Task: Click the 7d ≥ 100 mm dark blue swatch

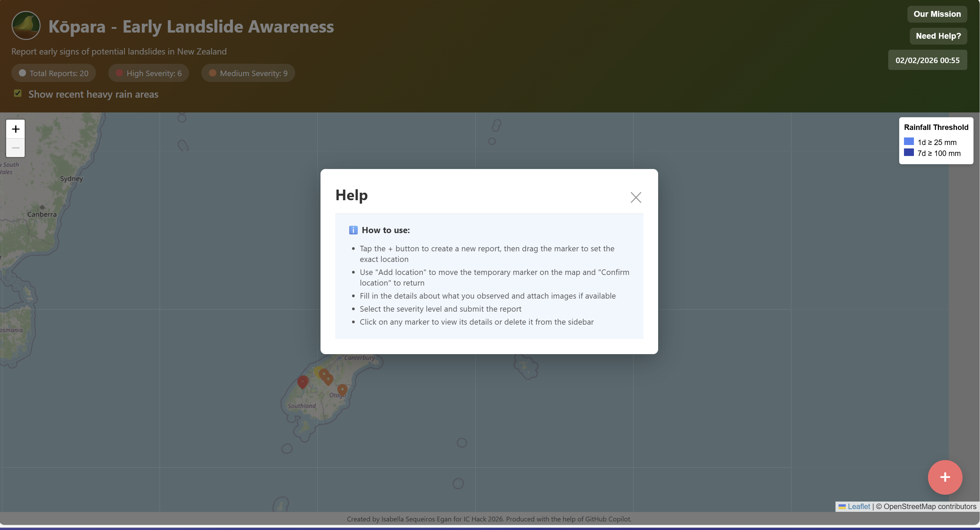Action: (908, 153)
